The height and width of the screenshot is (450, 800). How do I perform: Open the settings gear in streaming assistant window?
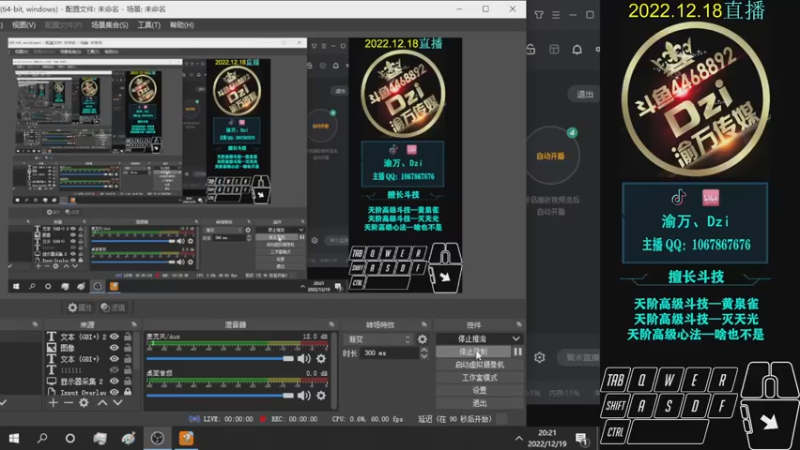point(539,358)
